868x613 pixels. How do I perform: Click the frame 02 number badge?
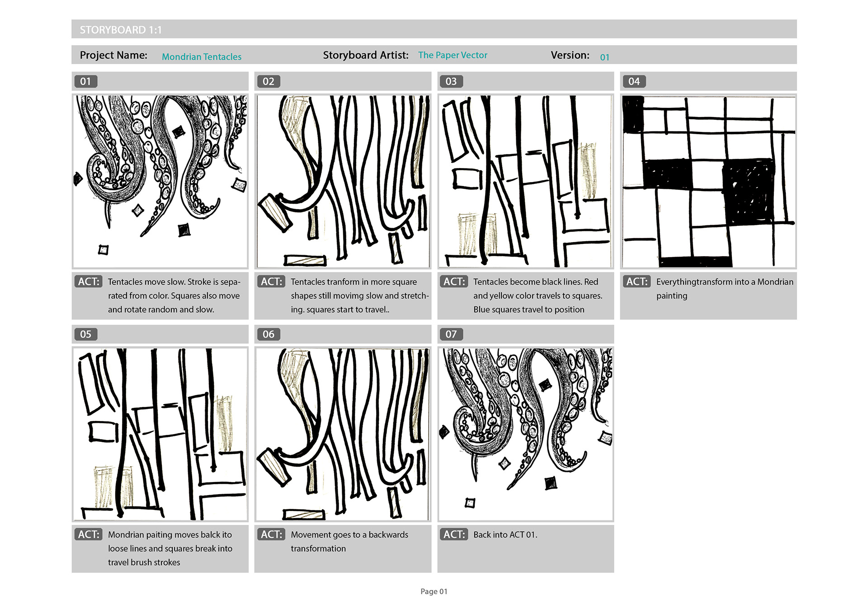click(269, 81)
